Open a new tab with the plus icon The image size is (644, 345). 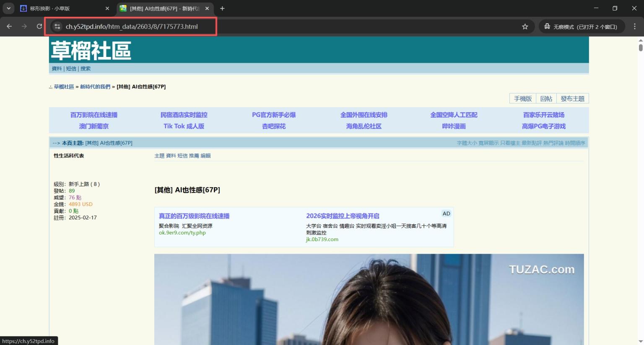click(222, 8)
